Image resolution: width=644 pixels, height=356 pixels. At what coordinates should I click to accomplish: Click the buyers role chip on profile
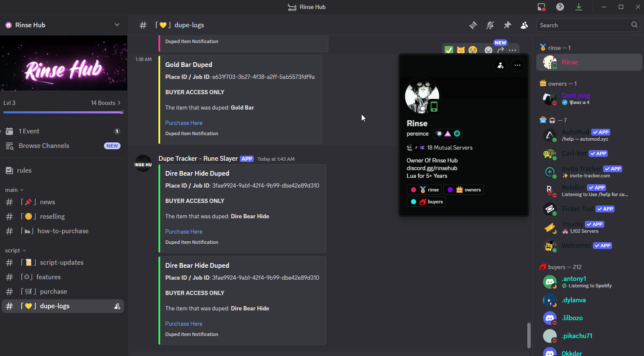[426, 202]
